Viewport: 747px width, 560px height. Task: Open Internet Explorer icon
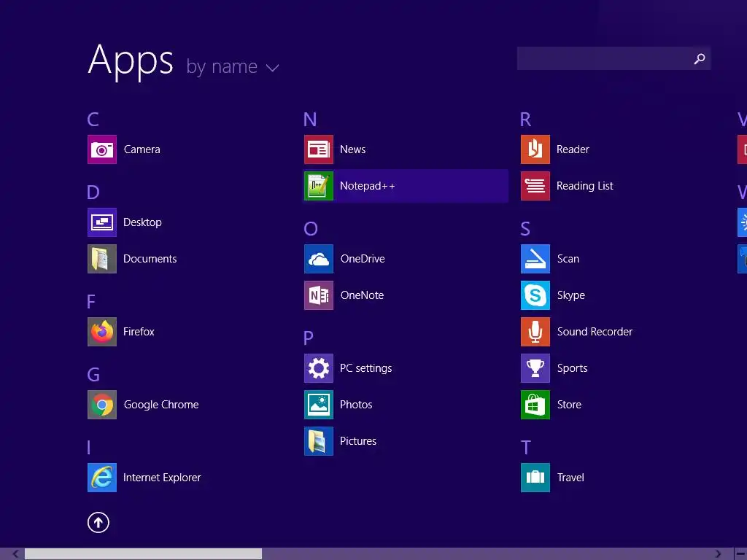pos(102,478)
